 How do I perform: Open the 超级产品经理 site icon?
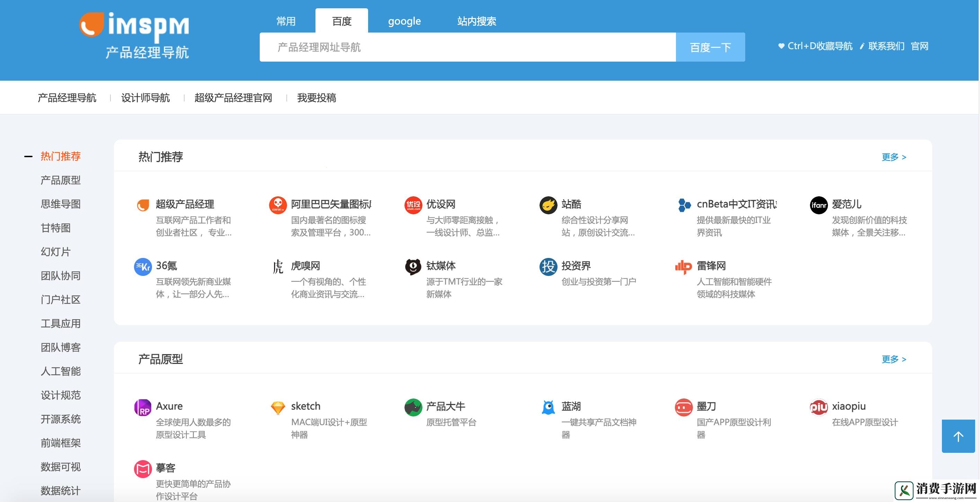point(143,205)
